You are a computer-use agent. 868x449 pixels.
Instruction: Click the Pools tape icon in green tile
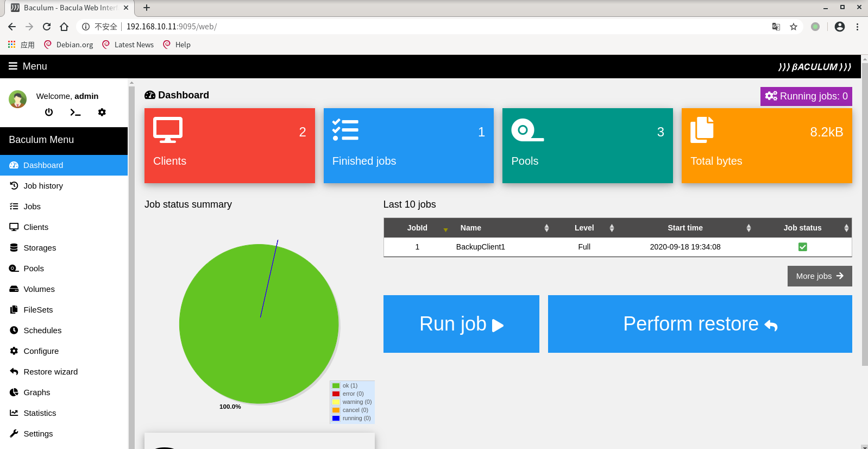click(527, 130)
